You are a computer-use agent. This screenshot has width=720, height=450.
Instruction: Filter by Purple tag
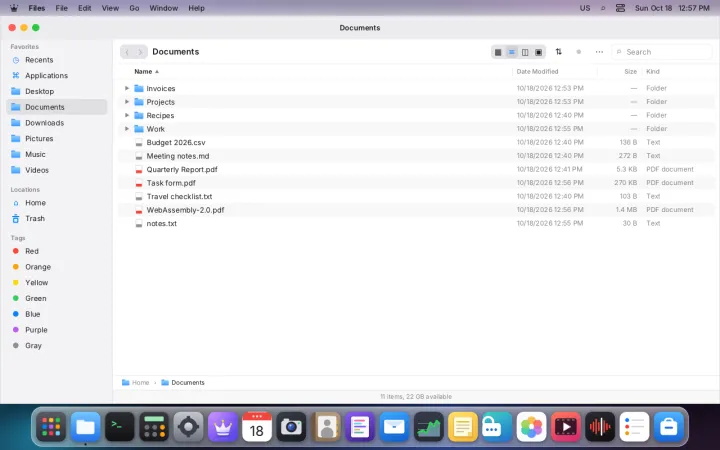point(56,330)
